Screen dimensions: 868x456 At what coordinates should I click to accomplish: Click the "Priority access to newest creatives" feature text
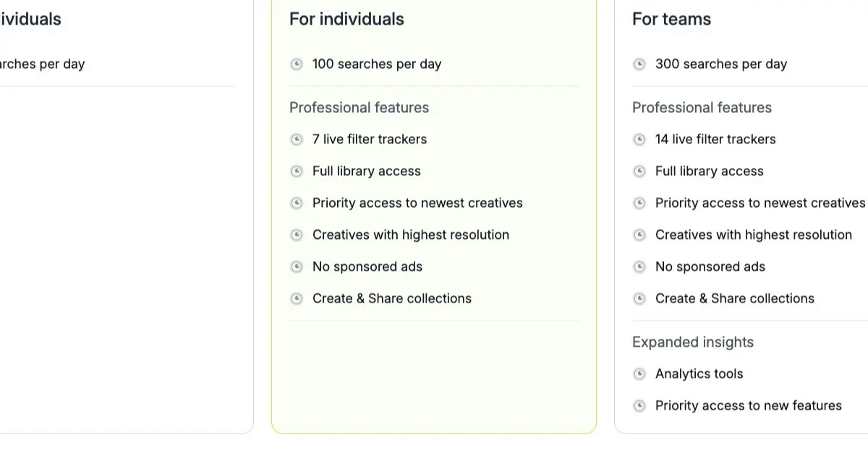pos(417,203)
